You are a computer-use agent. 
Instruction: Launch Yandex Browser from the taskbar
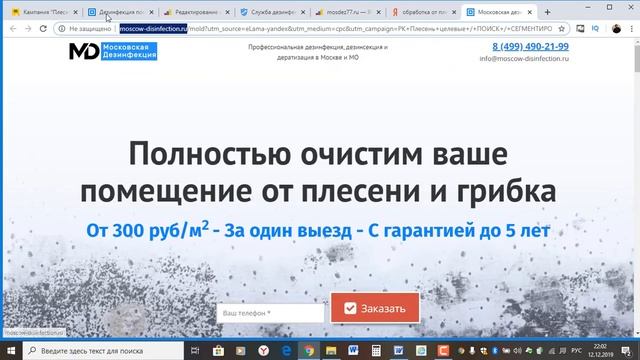point(263,351)
